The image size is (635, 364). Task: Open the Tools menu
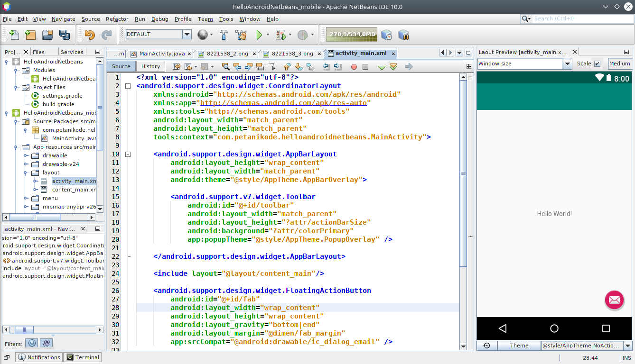[226, 19]
